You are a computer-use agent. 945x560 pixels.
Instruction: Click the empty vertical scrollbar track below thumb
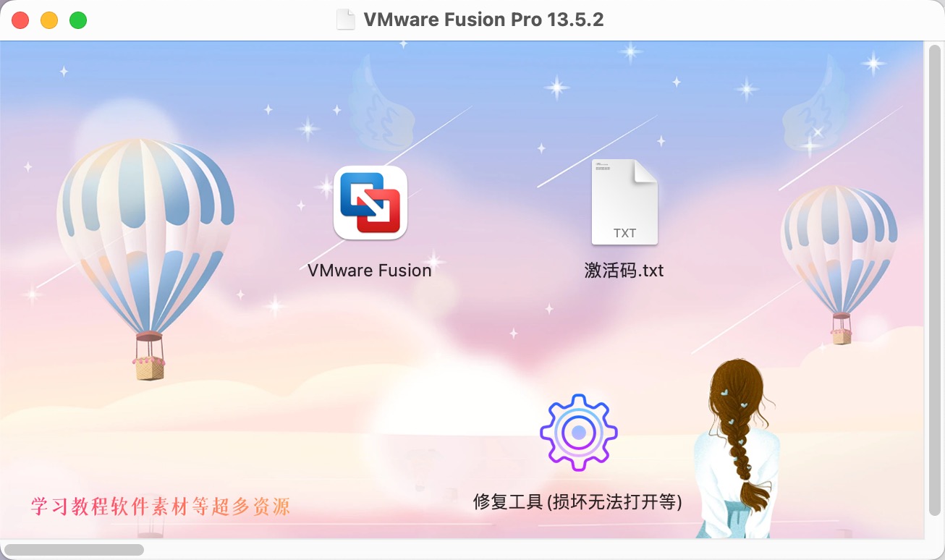935,526
